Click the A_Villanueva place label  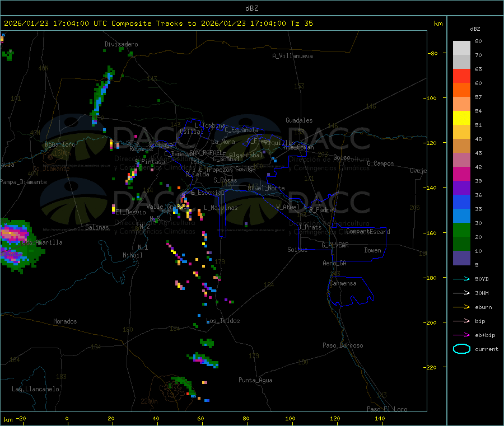pos(292,56)
